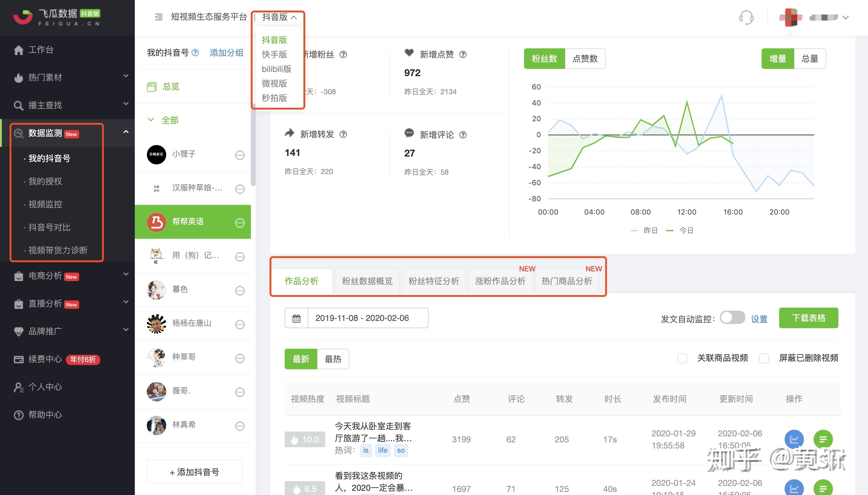Choose 快手版 from platform dropdown
Screen dimensions: 868x495
[x=274, y=54]
